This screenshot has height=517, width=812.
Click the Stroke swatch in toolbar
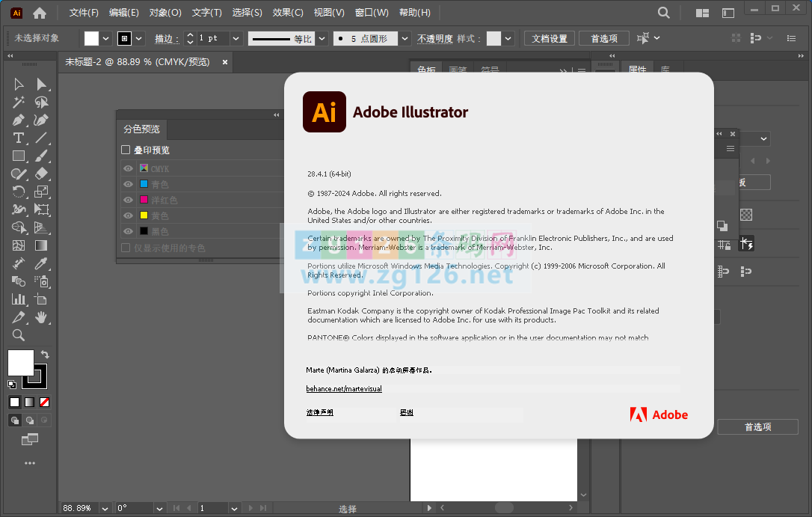click(x=40, y=382)
